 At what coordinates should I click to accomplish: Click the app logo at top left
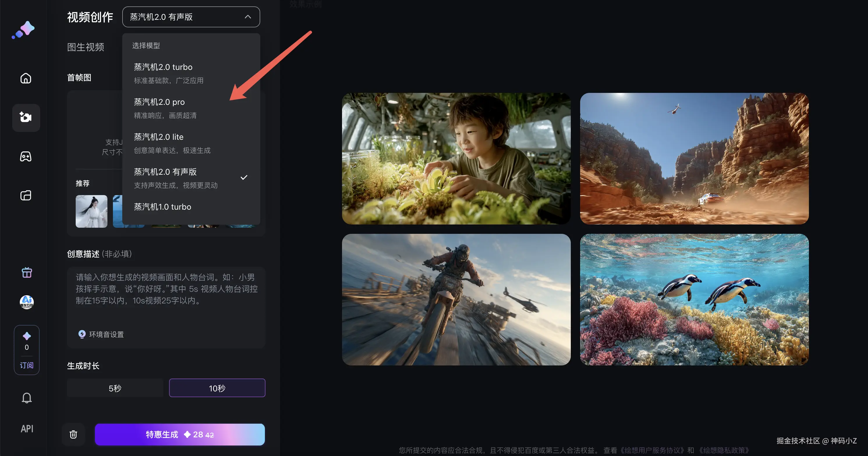pyautogui.click(x=24, y=30)
